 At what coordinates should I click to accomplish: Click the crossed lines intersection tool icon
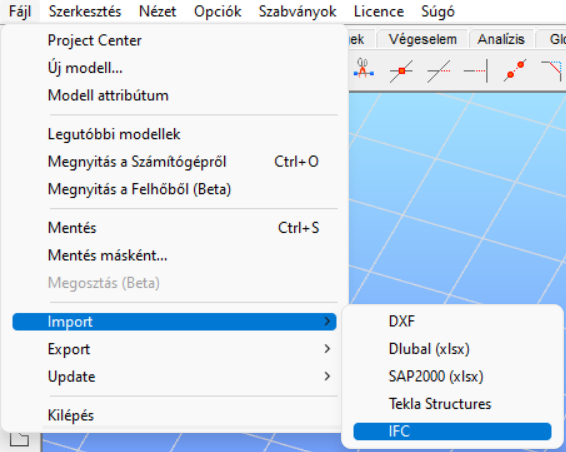tap(439, 71)
